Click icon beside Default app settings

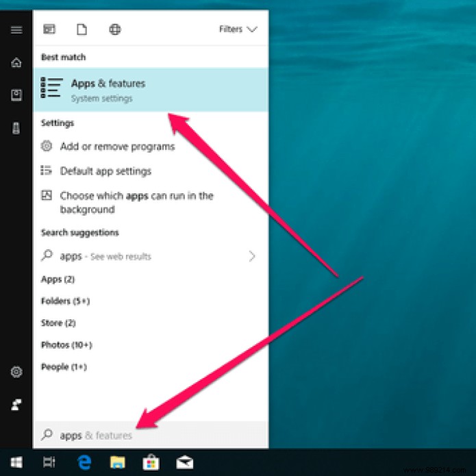click(46, 171)
